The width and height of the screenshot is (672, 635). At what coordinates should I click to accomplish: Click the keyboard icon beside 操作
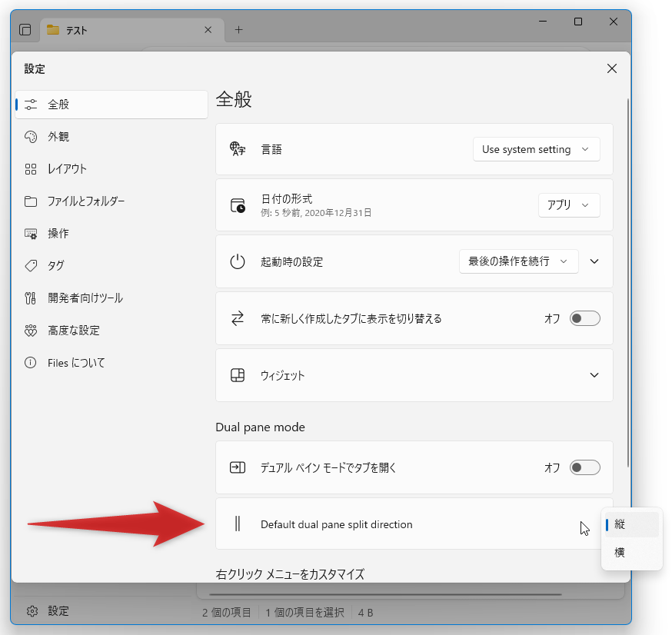coord(31,234)
